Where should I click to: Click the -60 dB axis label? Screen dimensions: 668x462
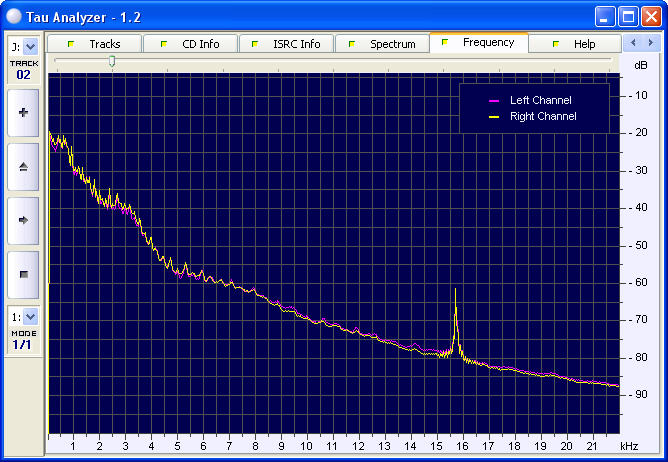click(638, 282)
